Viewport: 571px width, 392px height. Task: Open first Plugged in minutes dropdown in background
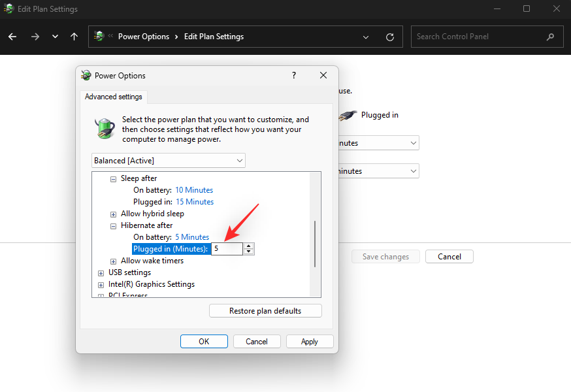(379, 143)
